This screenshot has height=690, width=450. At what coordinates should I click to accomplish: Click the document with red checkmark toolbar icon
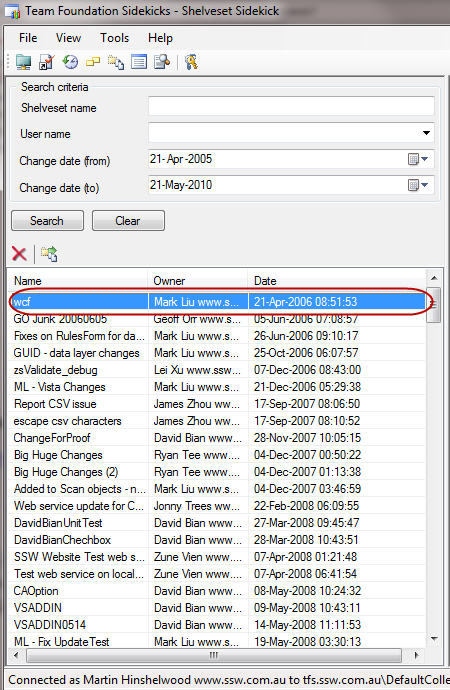tap(47, 62)
